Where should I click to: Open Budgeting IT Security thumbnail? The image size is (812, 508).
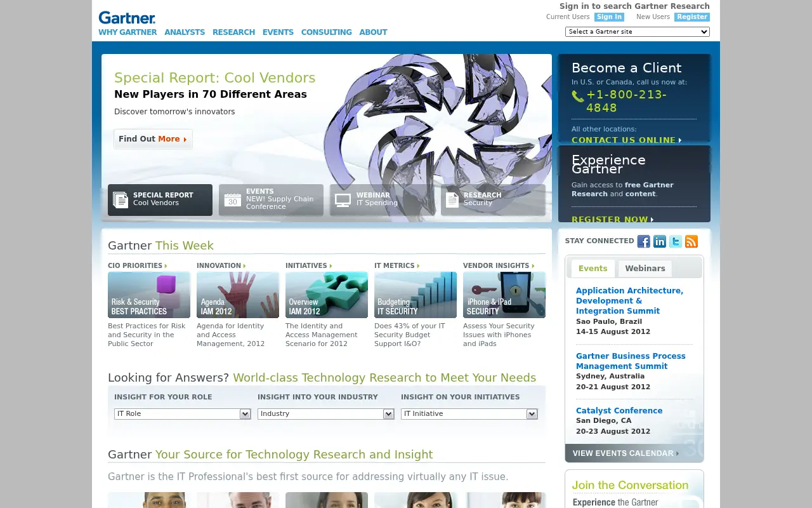416,295
